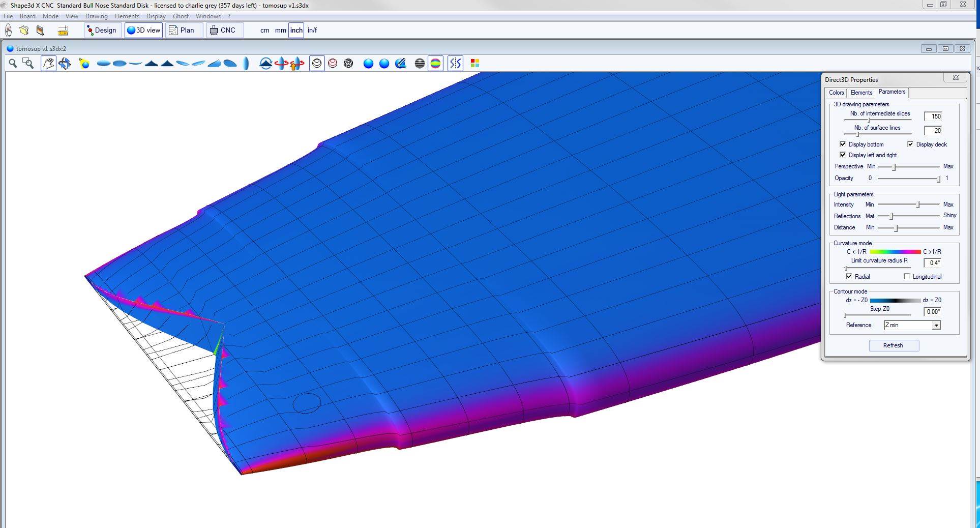
Task: Select the pan hand tool
Action: point(48,63)
